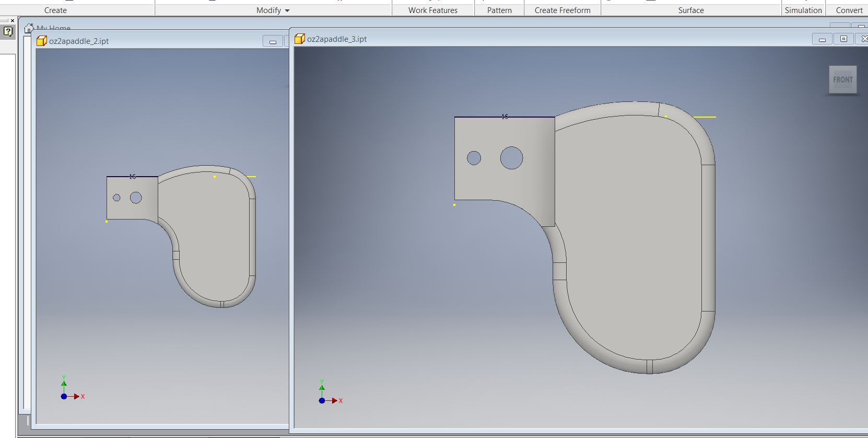Image resolution: width=868 pixels, height=438 pixels.
Task: Click the Simulation panel label
Action: (x=803, y=10)
